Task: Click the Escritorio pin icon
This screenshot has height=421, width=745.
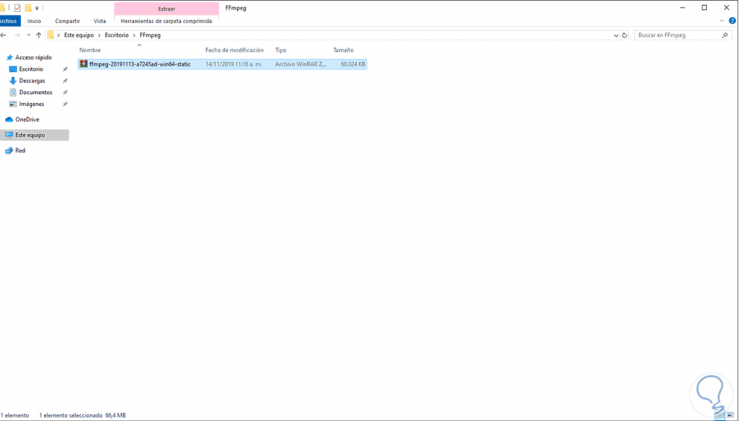Action: (x=65, y=69)
